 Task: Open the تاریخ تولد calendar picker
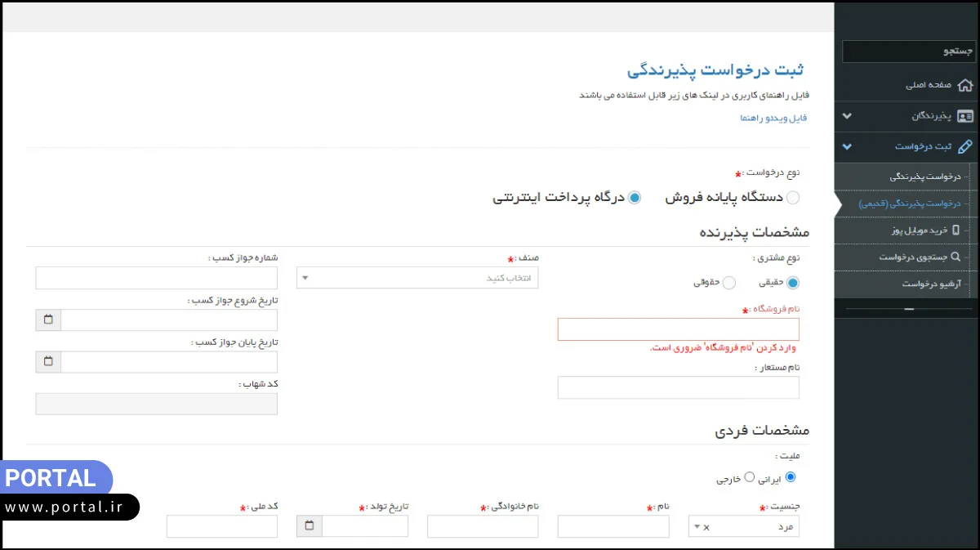(x=309, y=526)
